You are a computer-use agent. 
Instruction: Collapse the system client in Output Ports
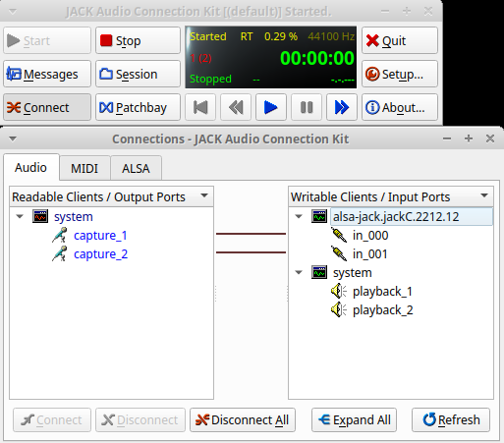pos(20,216)
